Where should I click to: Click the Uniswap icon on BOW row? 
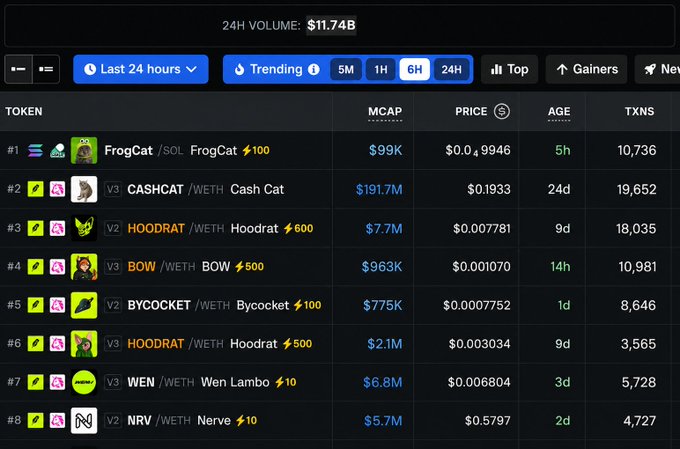57,266
